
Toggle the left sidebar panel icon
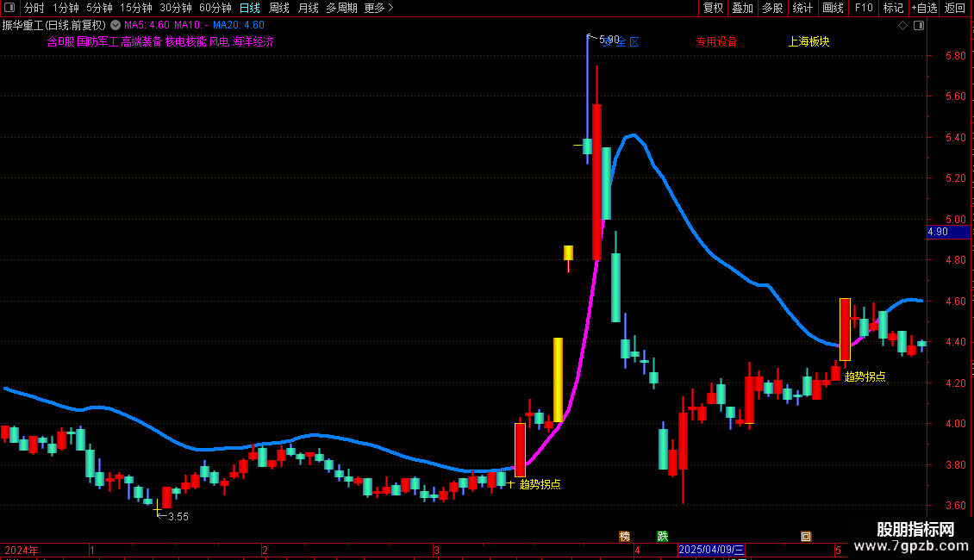[9, 8]
